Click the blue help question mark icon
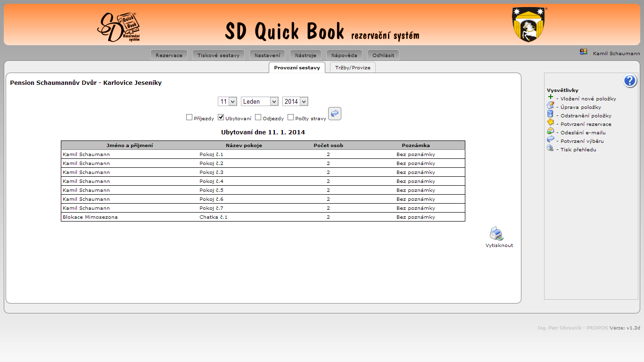 [630, 81]
